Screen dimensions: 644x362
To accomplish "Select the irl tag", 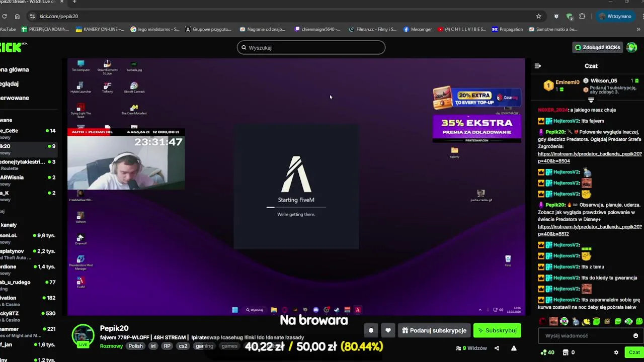I will point(153,346).
